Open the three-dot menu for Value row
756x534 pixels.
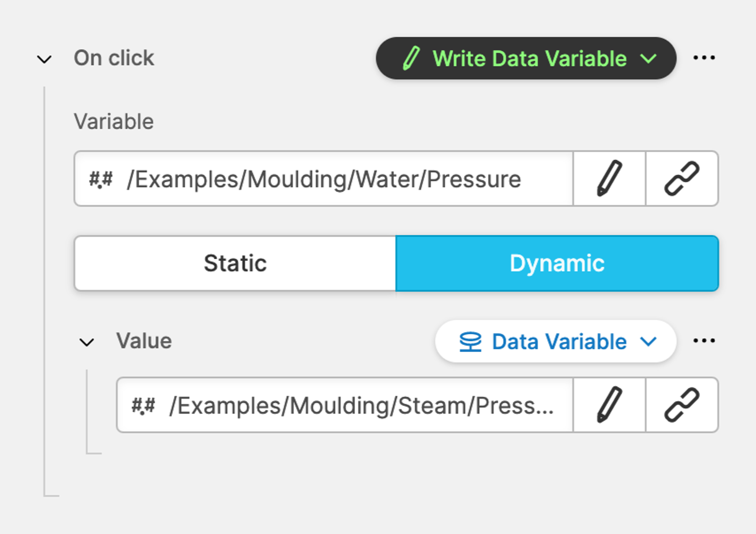coord(704,341)
